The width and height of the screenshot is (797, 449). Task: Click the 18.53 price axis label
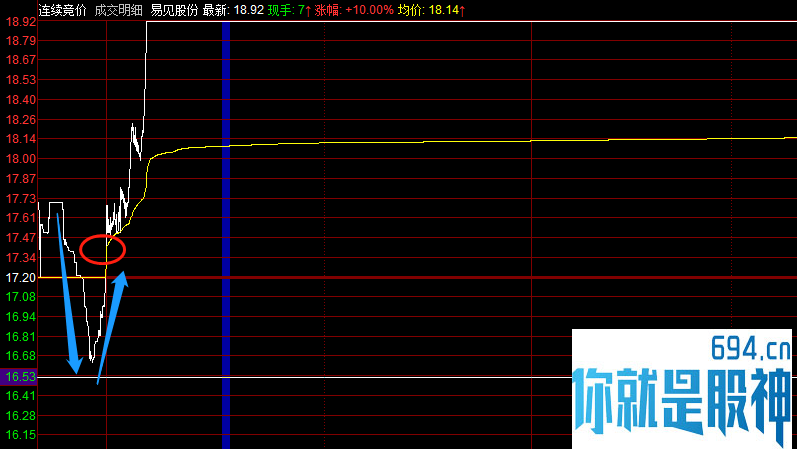(x=21, y=80)
